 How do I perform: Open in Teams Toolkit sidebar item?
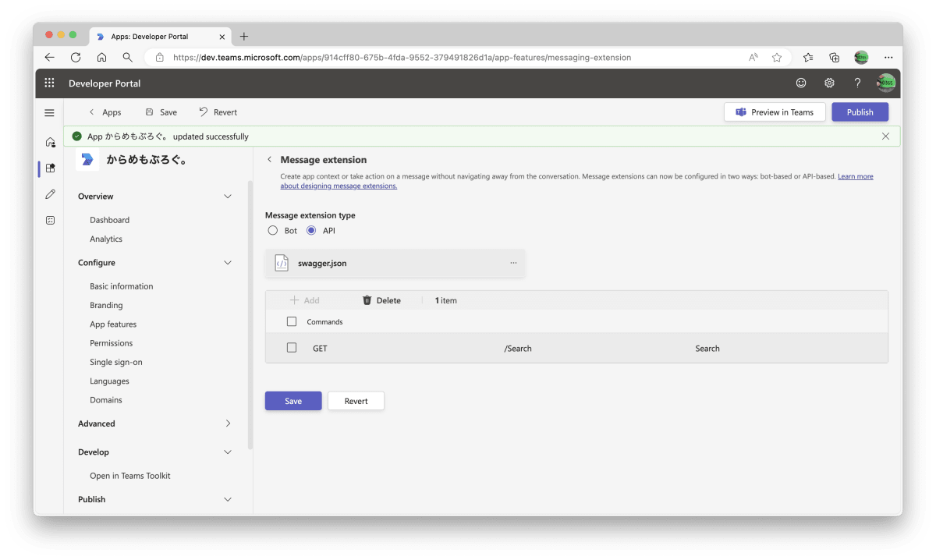(x=130, y=476)
